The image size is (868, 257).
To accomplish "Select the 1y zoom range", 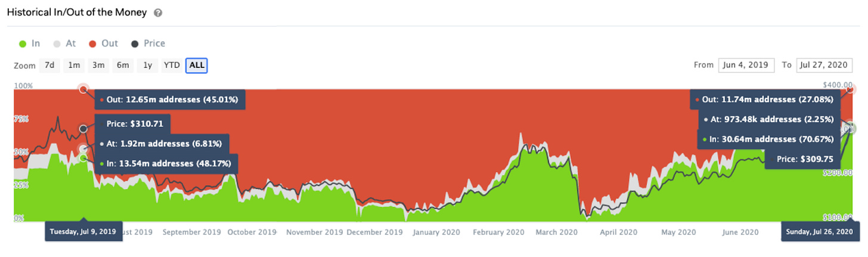I will pos(147,65).
